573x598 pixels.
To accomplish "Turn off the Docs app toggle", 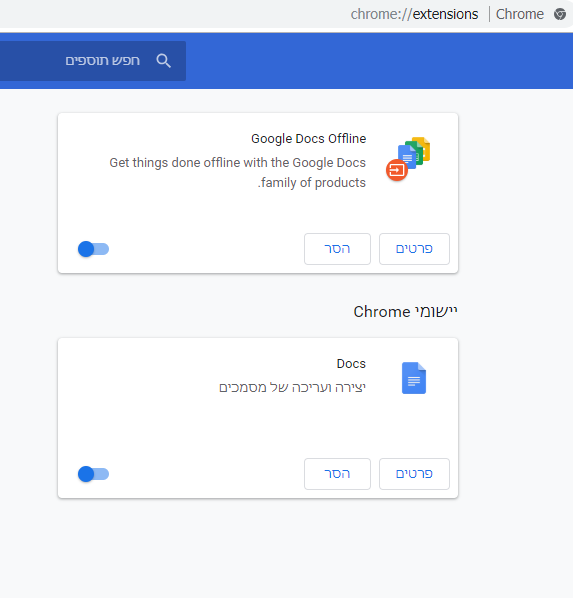I will pos(93,474).
